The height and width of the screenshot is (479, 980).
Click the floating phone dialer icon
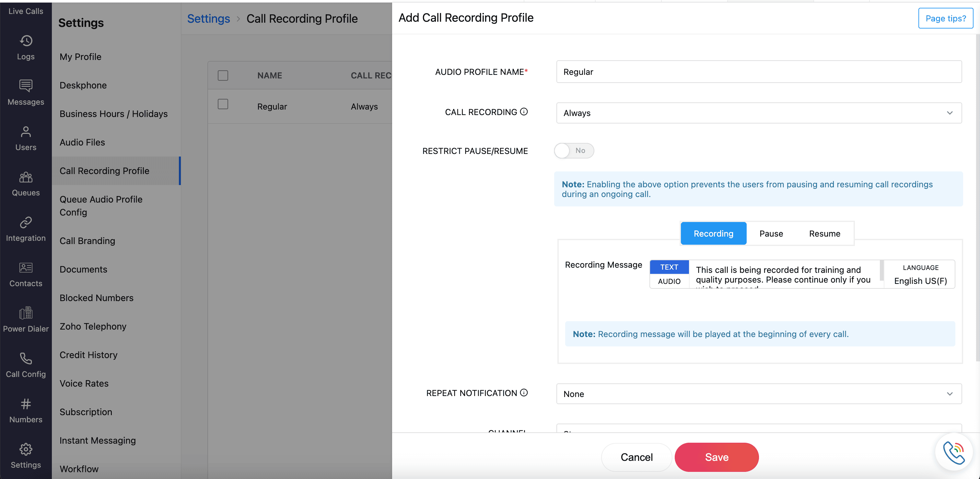(954, 452)
